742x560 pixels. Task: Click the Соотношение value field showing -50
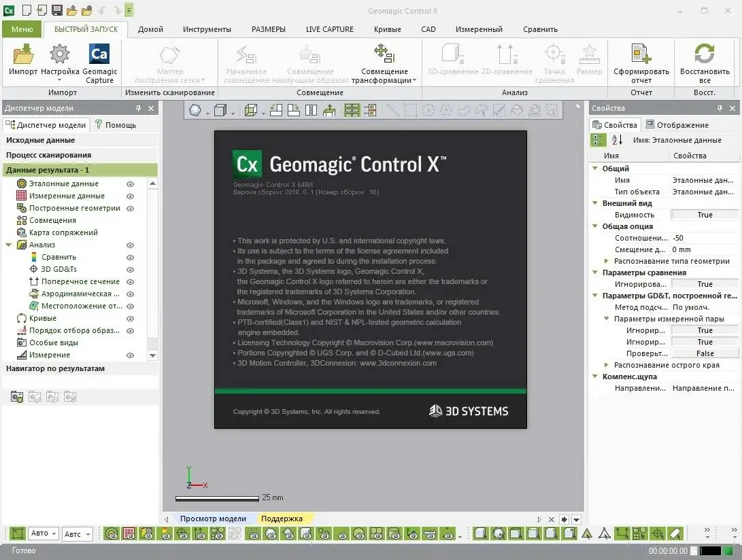tap(704, 238)
